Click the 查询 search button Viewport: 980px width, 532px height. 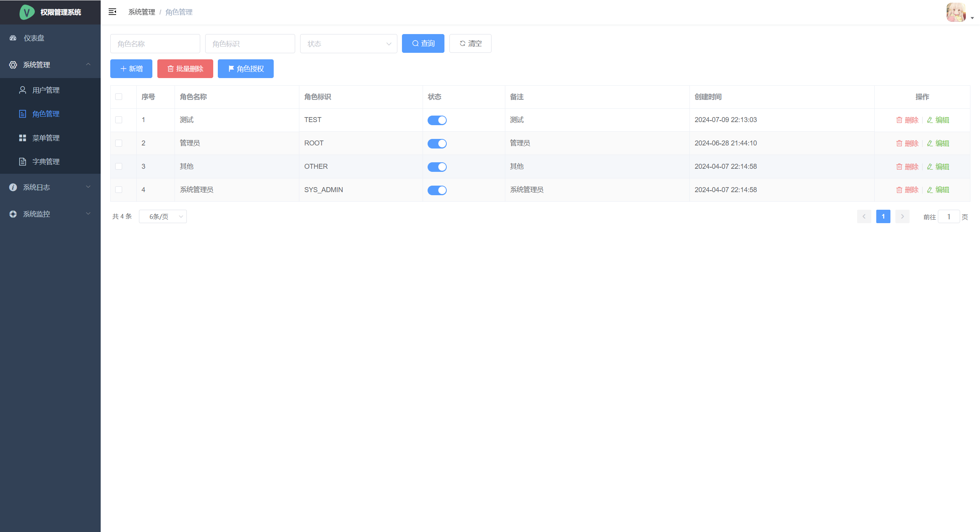[x=423, y=44]
